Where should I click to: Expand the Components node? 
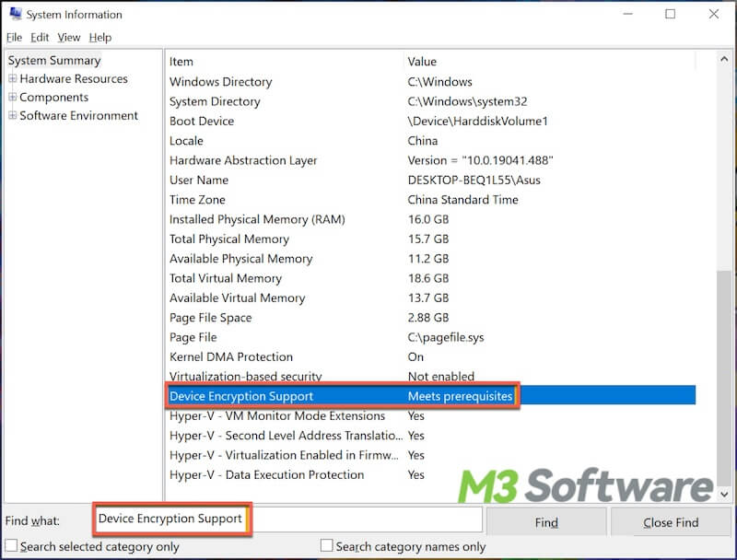tap(13, 97)
